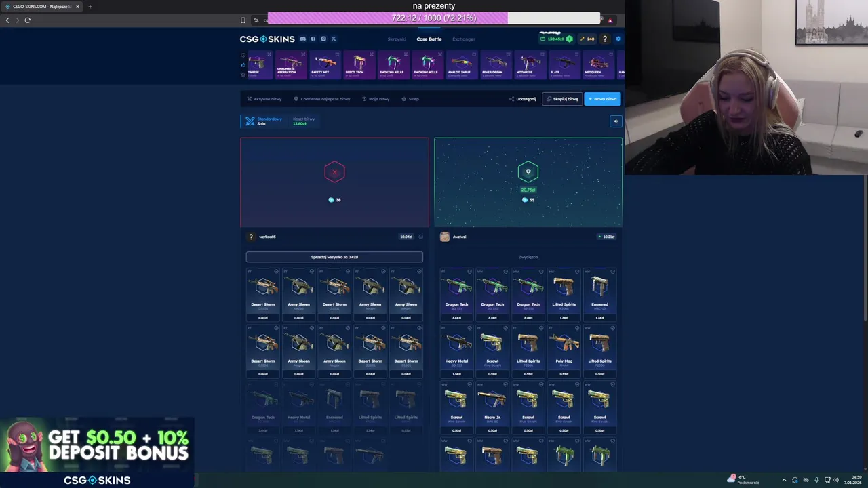
Task: Go back with browser back arrow
Action: tap(7, 20)
